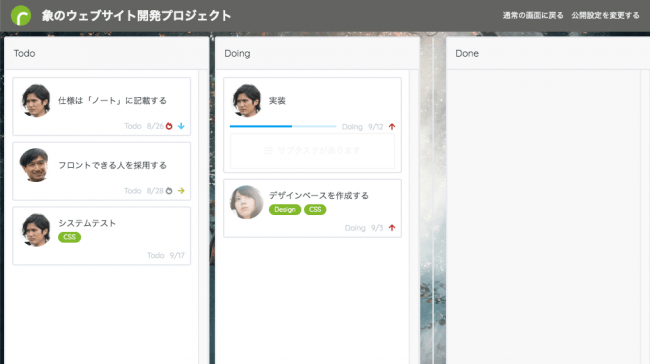This screenshot has width=650, height=364.
Task: Open the システムテスト card
Action: click(x=102, y=236)
